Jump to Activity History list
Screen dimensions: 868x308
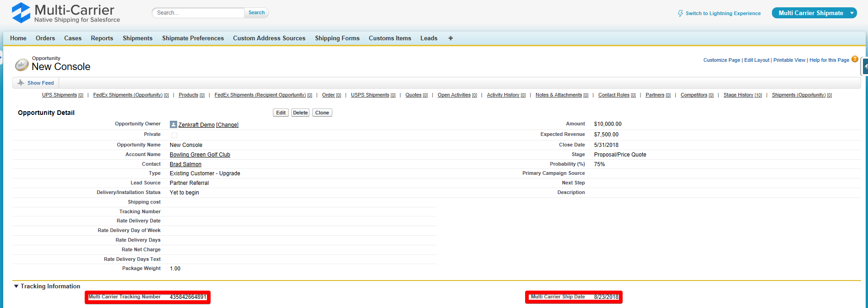(506, 95)
